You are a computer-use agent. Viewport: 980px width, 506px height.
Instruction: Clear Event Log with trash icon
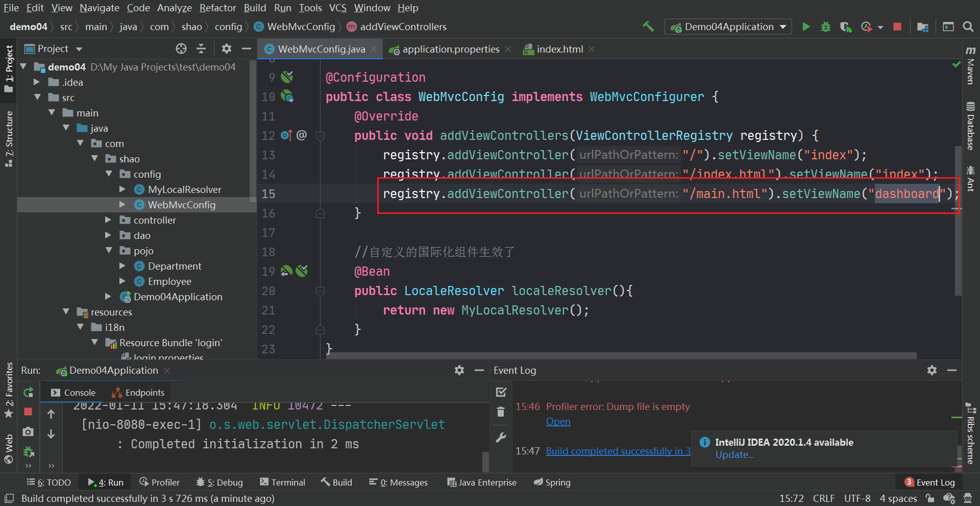point(501,412)
